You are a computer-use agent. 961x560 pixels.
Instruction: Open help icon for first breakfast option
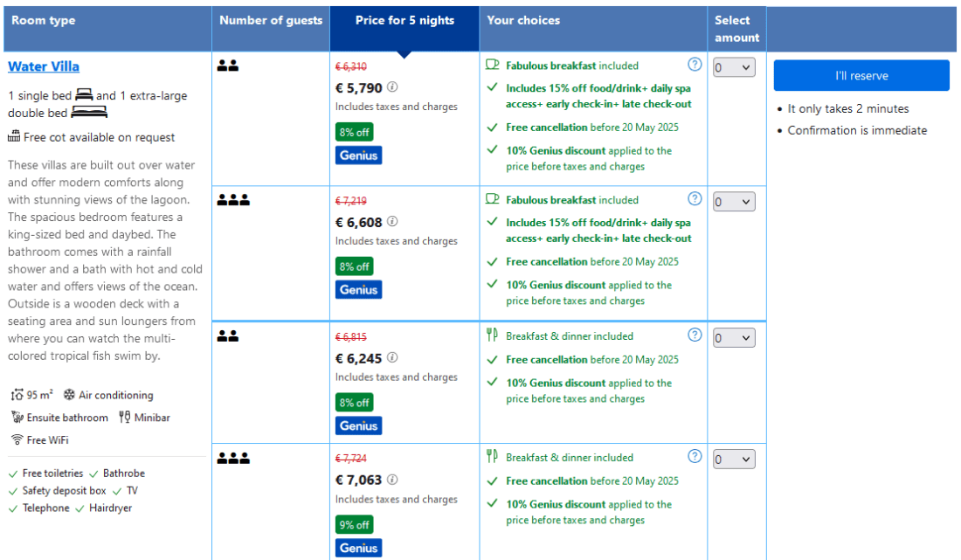coord(695,64)
